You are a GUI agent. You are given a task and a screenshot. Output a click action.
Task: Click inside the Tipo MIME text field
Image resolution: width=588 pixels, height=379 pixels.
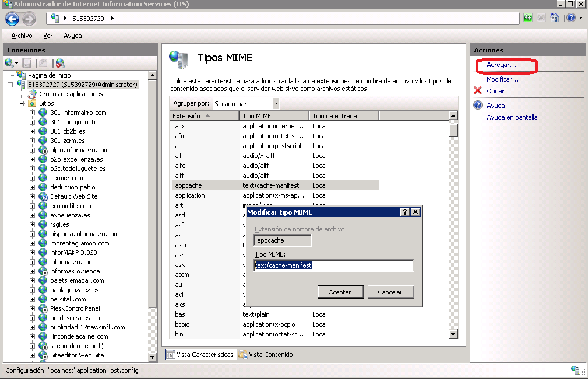pyautogui.click(x=333, y=265)
